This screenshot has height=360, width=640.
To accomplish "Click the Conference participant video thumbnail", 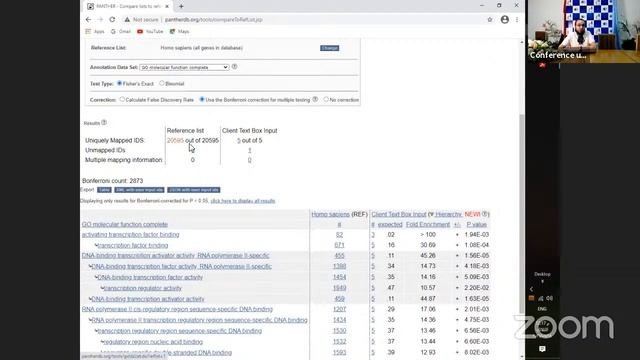I will point(584,31).
